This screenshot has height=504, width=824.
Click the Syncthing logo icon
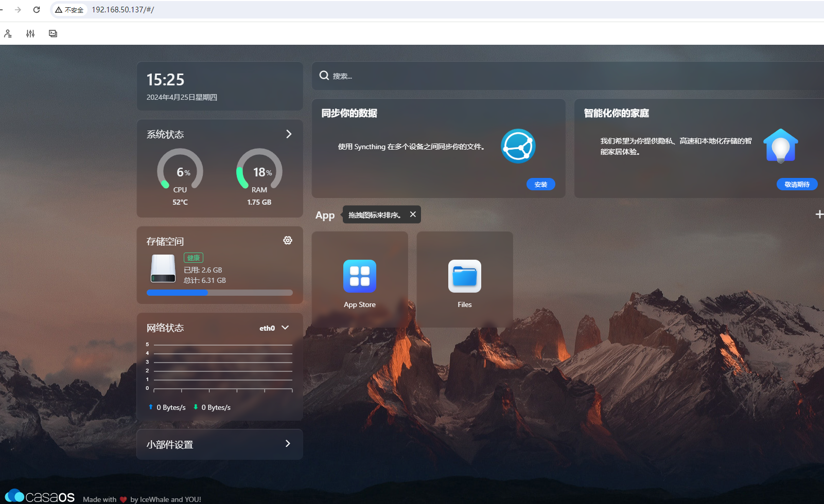(x=518, y=146)
